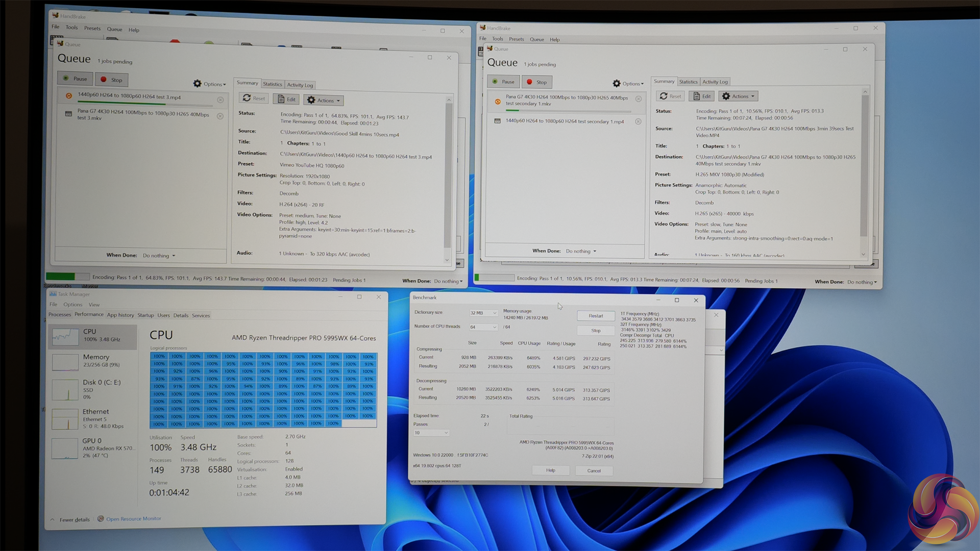This screenshot has width=980, height=551.
Task: Switch to Activity Log tab in left Queue
Action: coord(300,85)
